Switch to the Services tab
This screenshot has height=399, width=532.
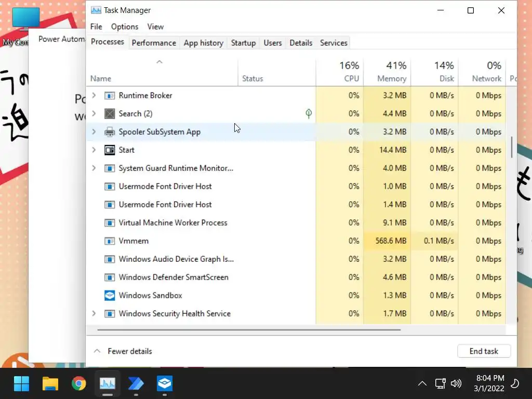(x=334, y=43)
